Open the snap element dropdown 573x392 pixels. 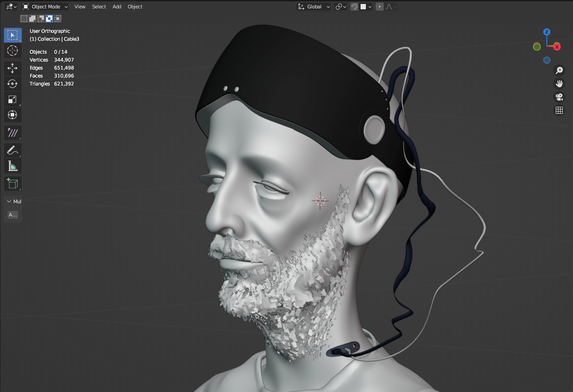[366, 7]
